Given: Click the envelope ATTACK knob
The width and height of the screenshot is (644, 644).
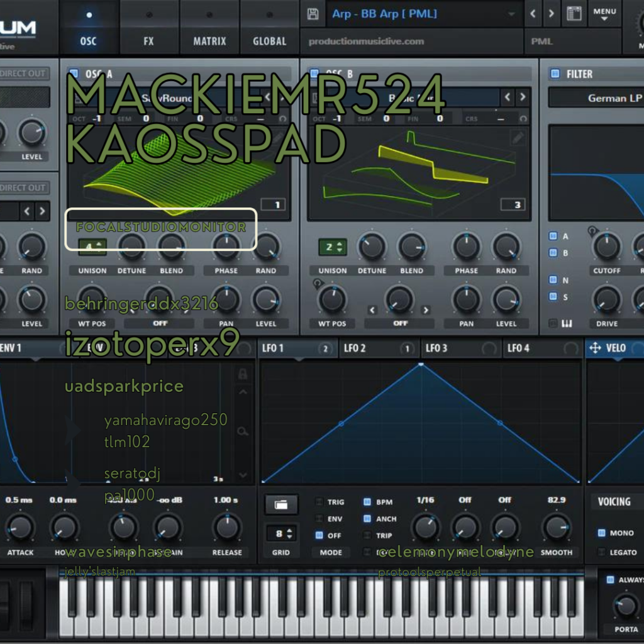Looking at the screenshot, I should 20,528.
